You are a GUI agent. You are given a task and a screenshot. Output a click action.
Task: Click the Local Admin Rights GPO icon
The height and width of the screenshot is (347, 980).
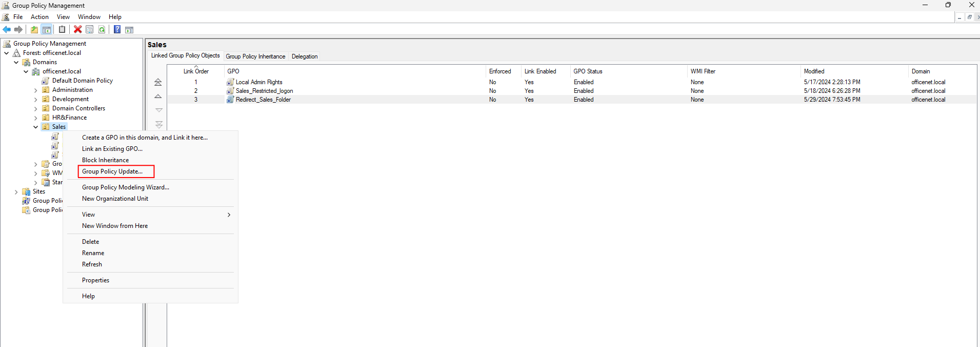tap(231, 82)
